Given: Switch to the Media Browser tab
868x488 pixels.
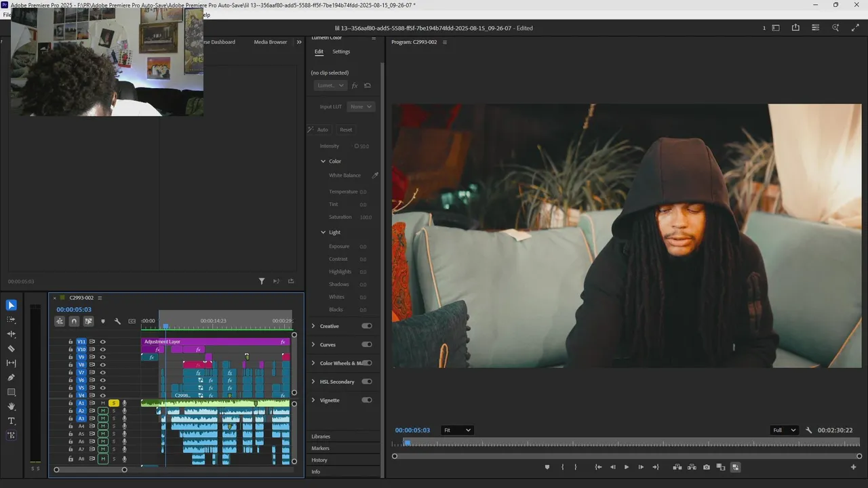Looking at the screenshot, I should [271, 42].
